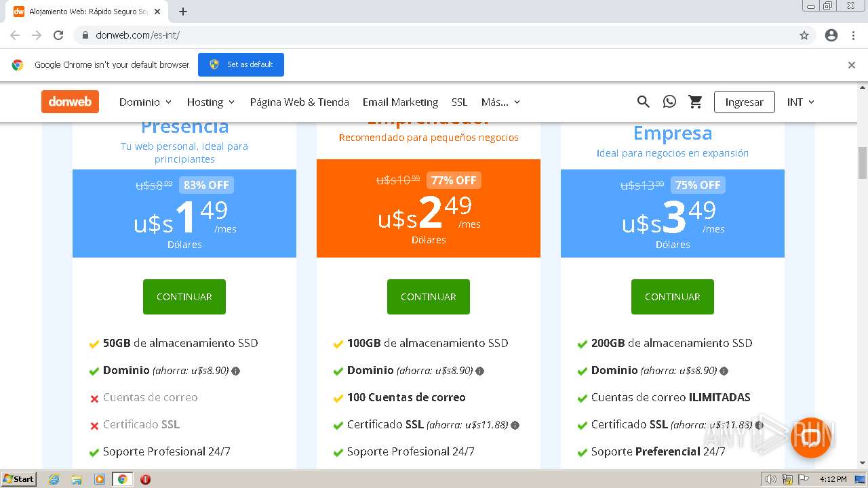Continue with the Empresa plan
Image resolution: width=868 pixels, height=488 pixels.
(673, 297)
